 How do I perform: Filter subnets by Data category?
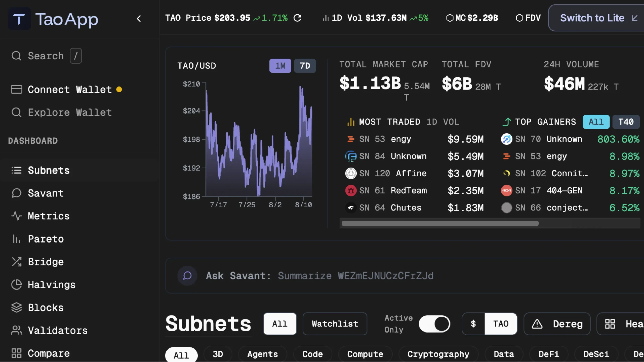[504, 354]
